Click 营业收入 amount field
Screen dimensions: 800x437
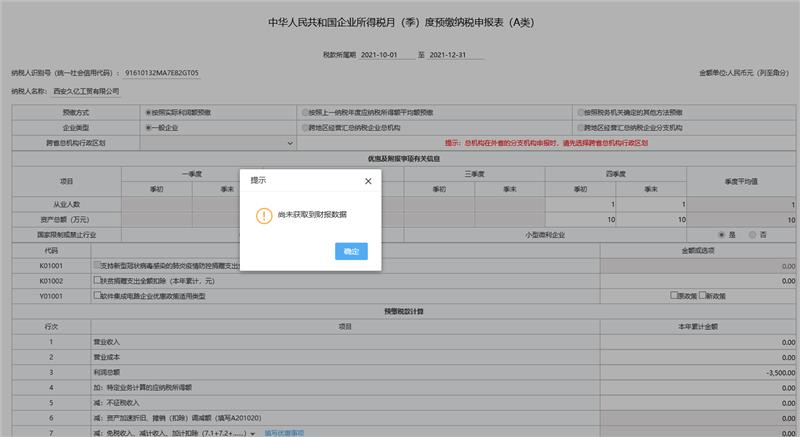(700, 341)
